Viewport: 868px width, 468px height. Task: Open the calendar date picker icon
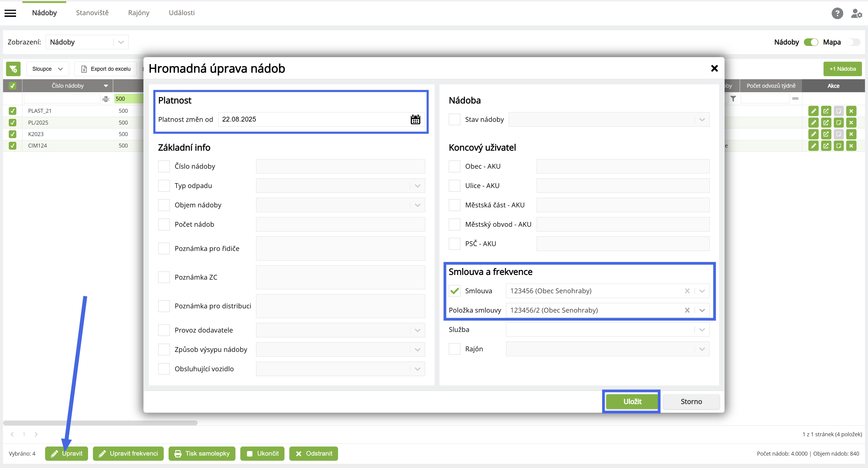click(x=415, y=119)
